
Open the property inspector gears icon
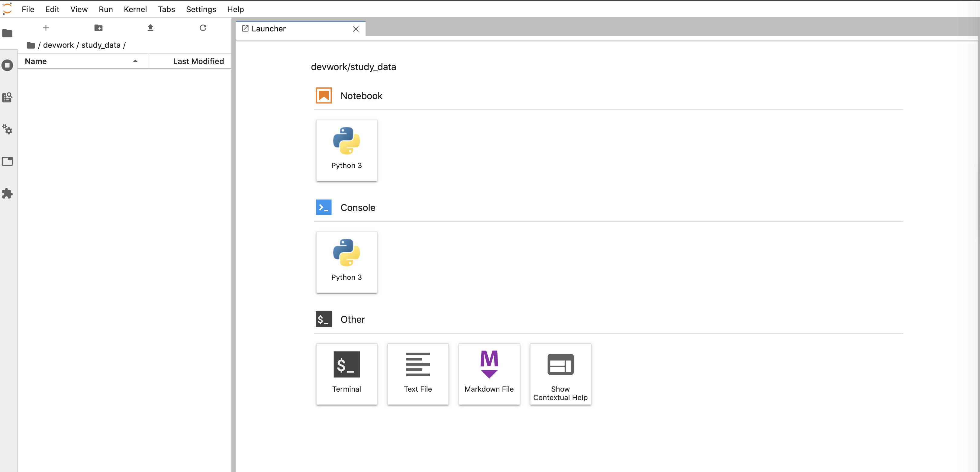tap(7, 129)
